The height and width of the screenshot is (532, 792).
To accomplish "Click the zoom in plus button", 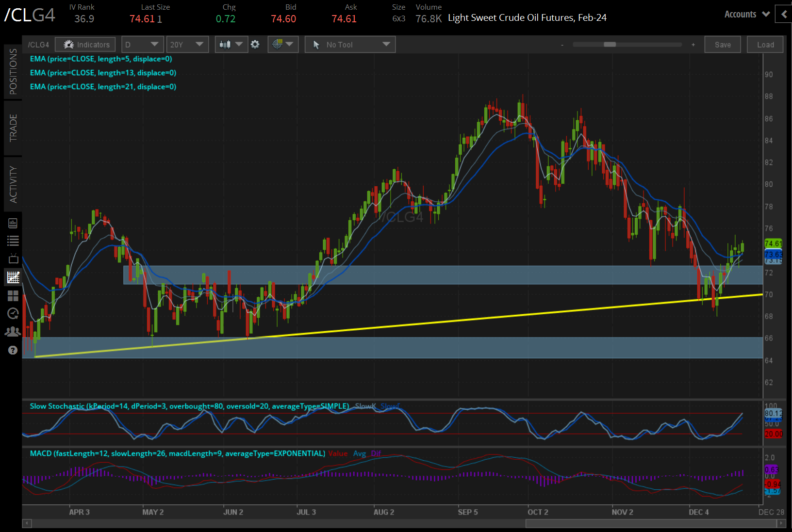I will [x=693, y=45].
